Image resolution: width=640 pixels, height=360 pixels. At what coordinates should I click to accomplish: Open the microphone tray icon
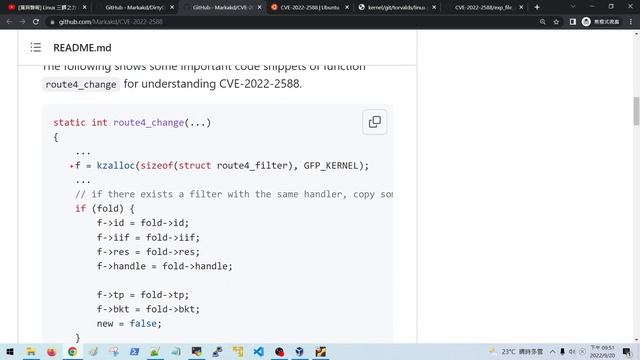point(562,351)
